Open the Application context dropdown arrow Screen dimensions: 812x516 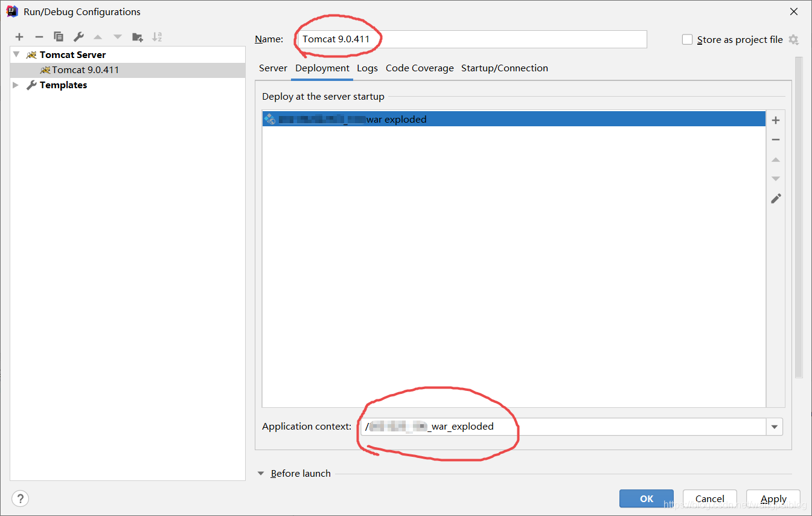pyautogui.click(x=775, y=427)
